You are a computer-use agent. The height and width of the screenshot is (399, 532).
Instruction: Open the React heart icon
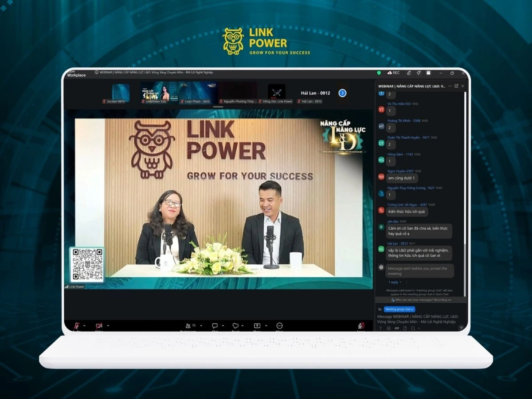235,325
